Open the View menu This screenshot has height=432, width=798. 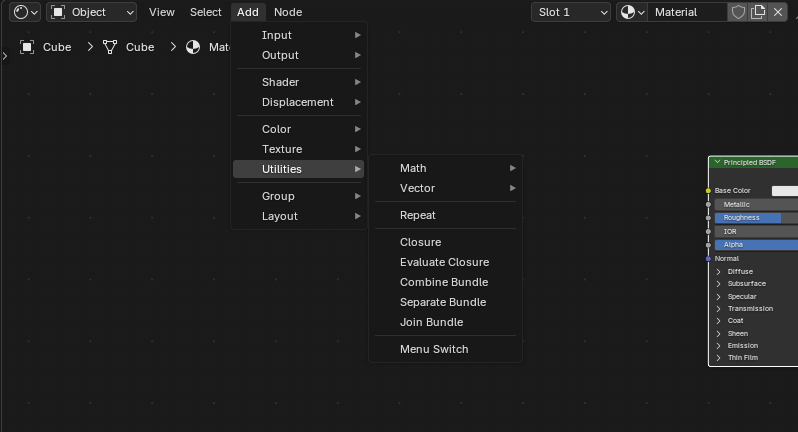tap(162, 12)
